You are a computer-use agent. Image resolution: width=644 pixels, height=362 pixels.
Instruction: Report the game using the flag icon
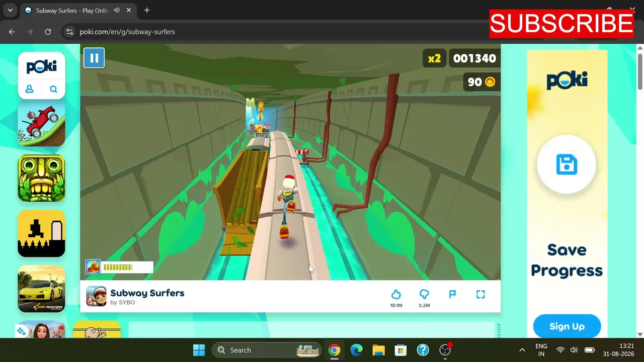[x=452, y=294]
